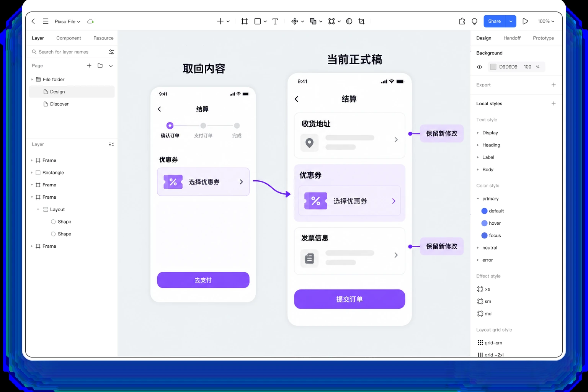Click the Share button

coord(494,21)
